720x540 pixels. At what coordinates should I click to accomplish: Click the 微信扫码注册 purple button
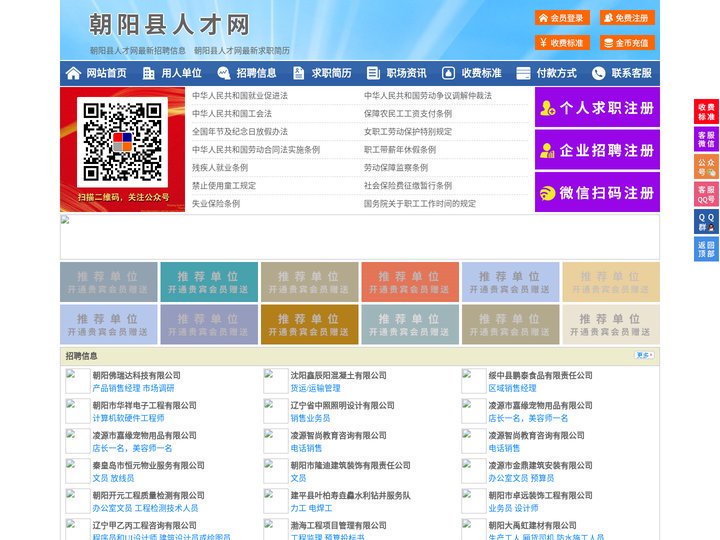[x=597, y=192]
